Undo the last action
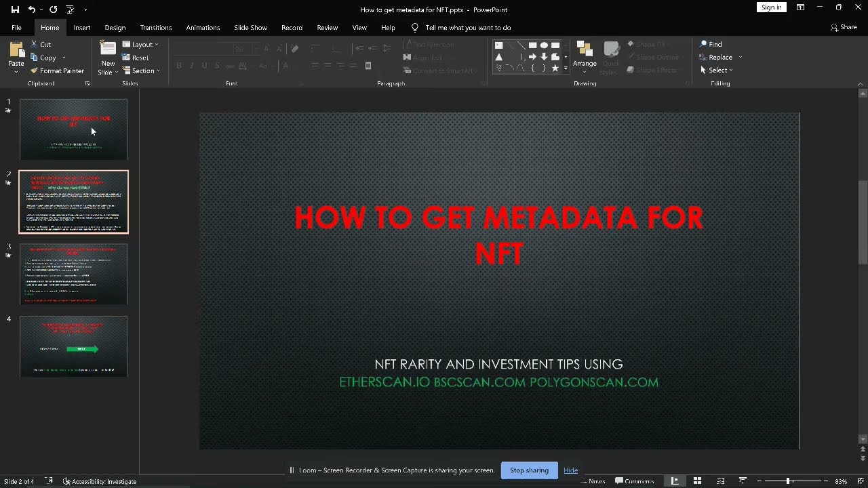 pos(31,9)
